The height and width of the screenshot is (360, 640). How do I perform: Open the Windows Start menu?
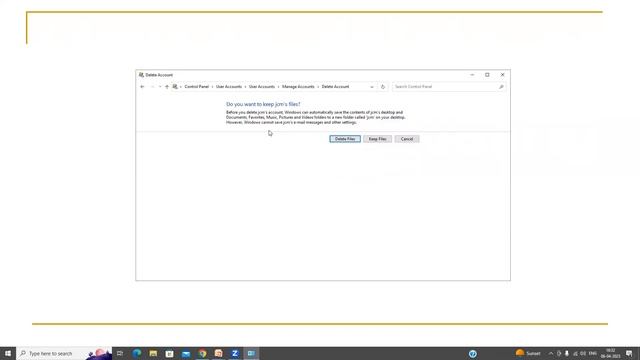[x=8, y=353]
